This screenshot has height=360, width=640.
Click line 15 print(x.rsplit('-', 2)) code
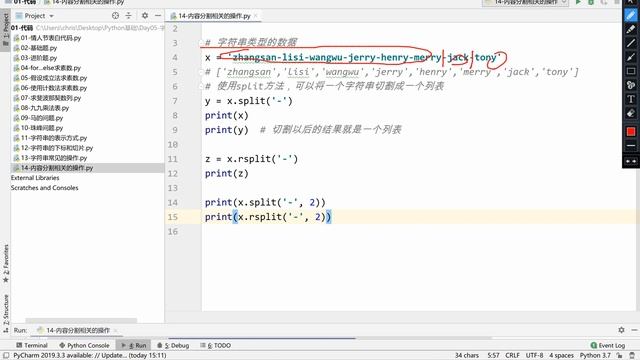tap(268, 217)
